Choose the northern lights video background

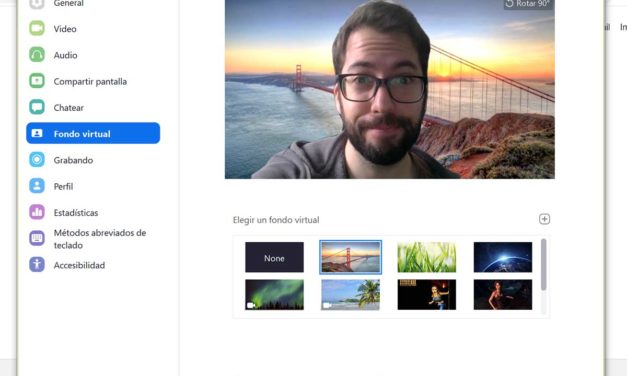pyautogui.click(x=274, y=295)
